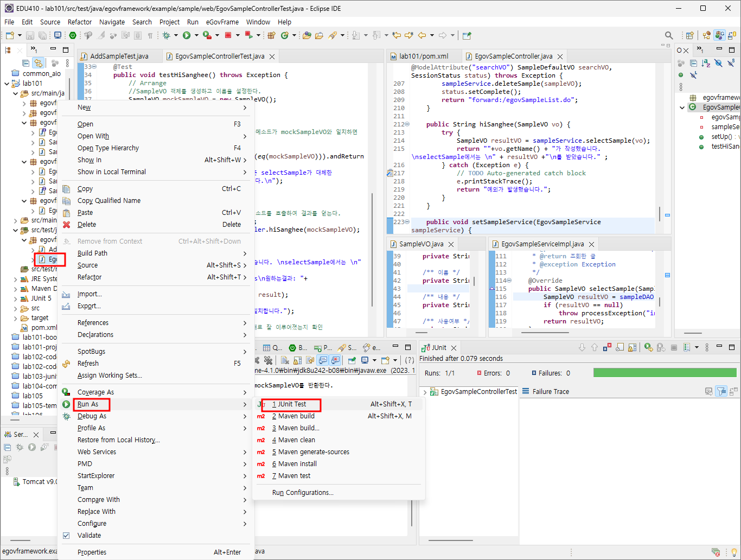Click the Open Type toolbar icon
Screen dimensions: 741x560
[x=307, y=35]
